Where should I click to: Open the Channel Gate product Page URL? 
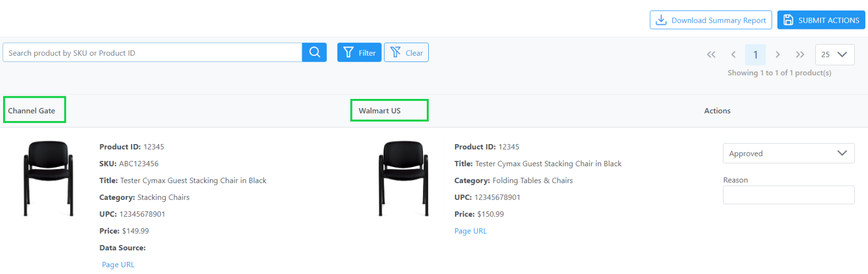[x=118, y=265]
